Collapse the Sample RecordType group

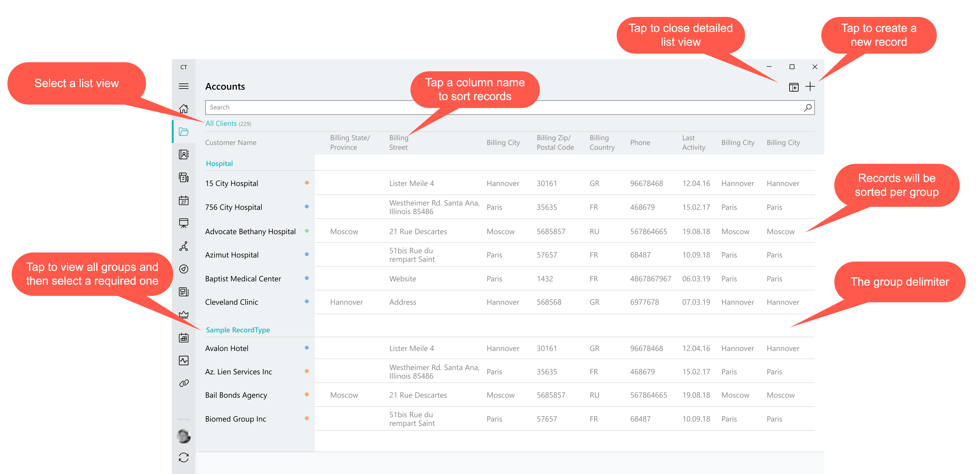coord(238,330)
